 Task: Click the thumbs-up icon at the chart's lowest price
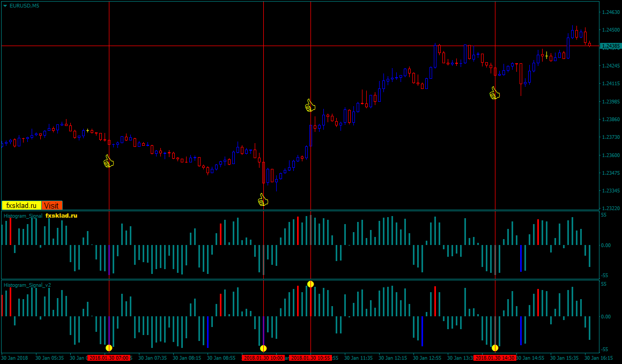click(263, 200)
